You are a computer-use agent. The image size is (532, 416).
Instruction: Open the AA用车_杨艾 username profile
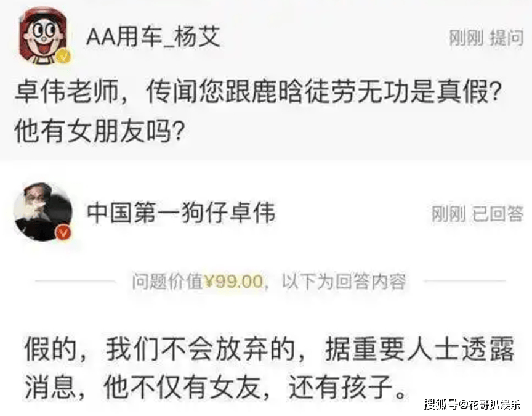[x=153, y=37]
